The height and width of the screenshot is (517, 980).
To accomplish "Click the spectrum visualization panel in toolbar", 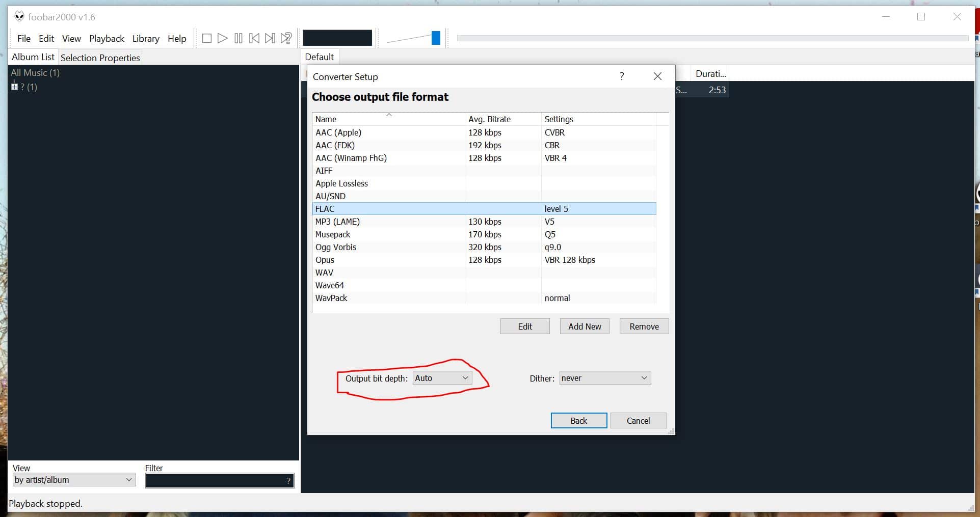I will tap(337, 38).
